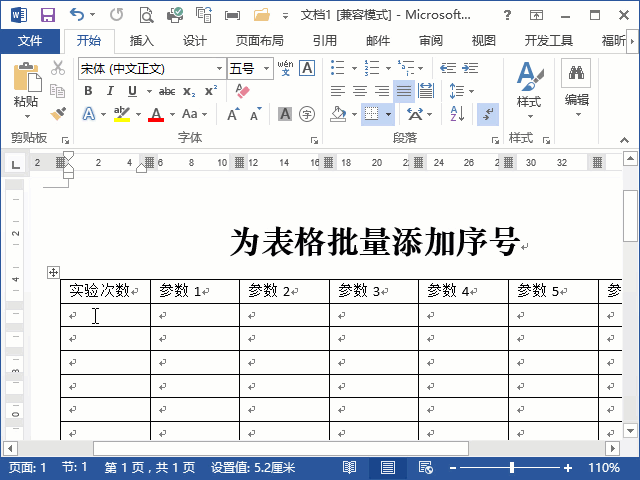Switch to the 设计 tab
This screenshot has height=480, width=640.
pos(194,40)
